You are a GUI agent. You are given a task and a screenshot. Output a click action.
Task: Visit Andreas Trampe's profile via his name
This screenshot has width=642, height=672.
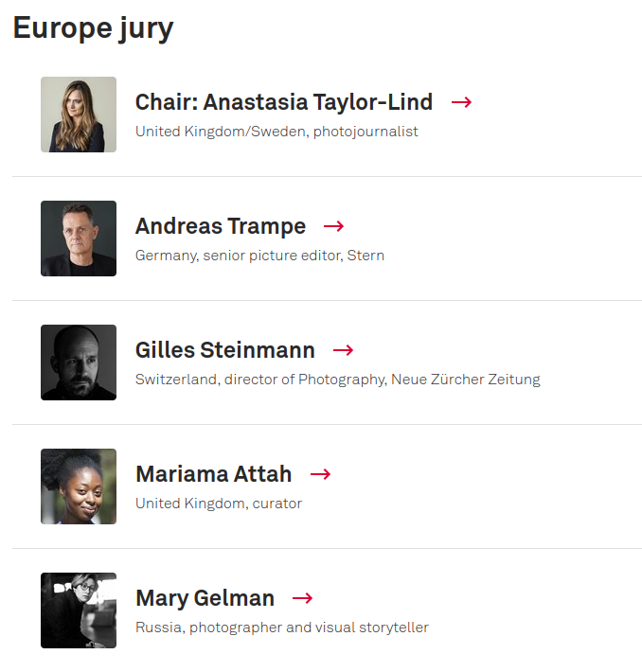point(221,226)
